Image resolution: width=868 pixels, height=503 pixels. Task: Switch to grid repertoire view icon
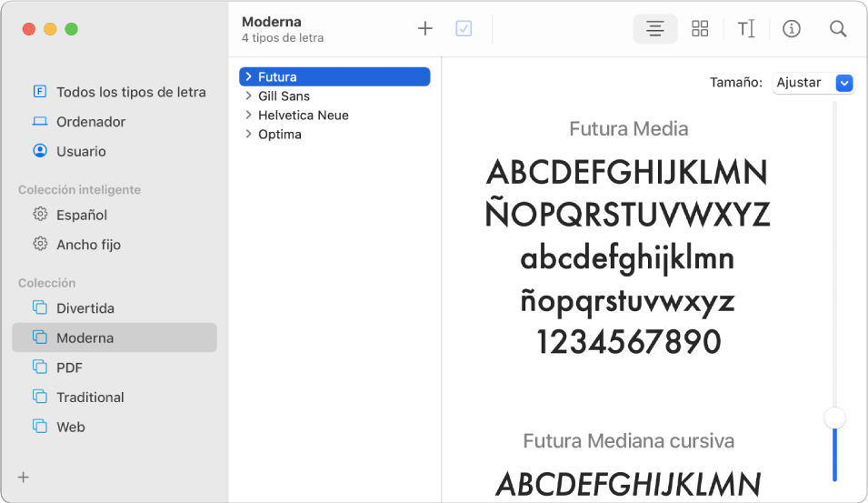coord(700,28)
